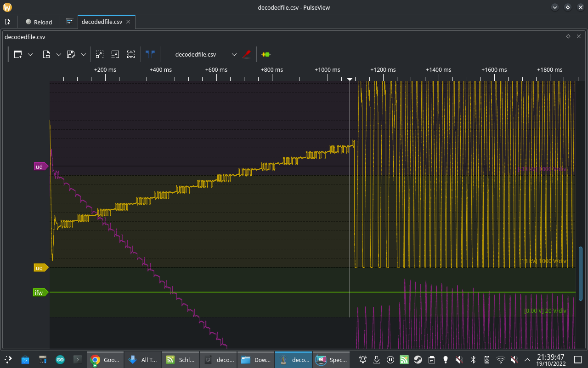This screenshot has height=368, width=588.
Task: Click the vertical scrollbar on the right
Action: click(x=581, y=273)
